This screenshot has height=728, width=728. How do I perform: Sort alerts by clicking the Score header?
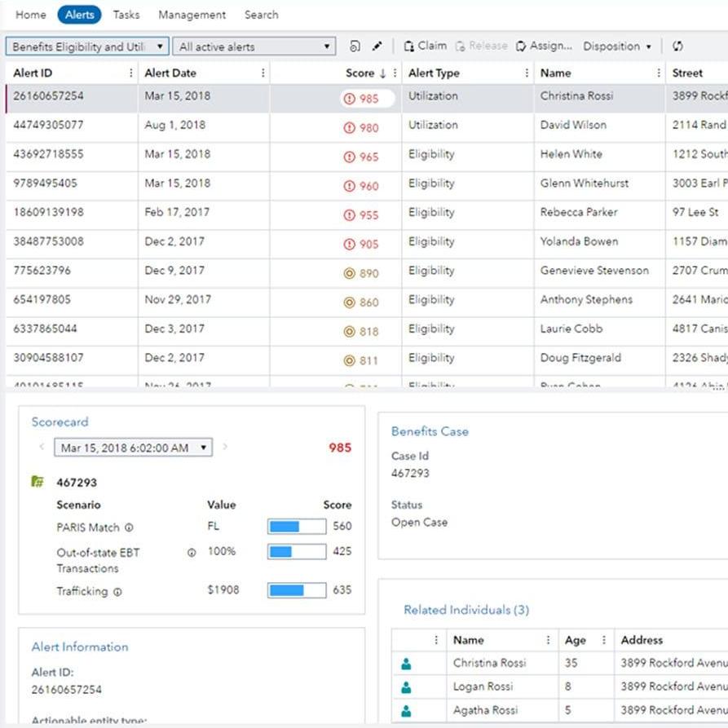[x=361, y=73]
